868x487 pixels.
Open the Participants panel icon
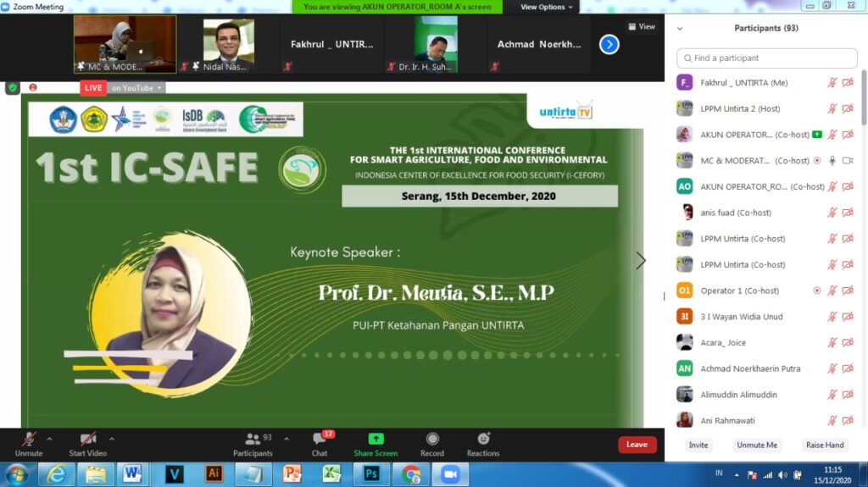pyautogui.click(x=253, y=440)
